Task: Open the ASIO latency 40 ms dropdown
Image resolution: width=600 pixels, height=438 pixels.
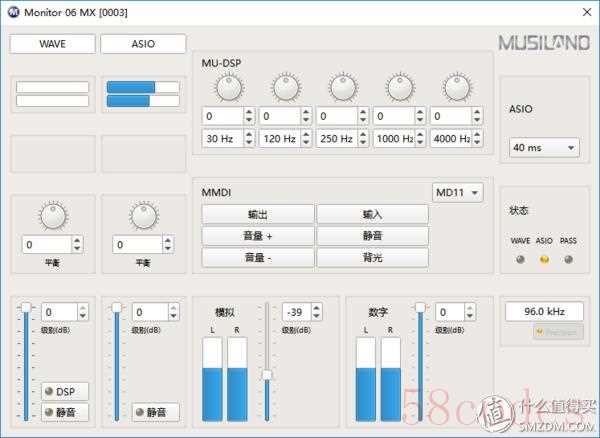Action: [544, 148]
